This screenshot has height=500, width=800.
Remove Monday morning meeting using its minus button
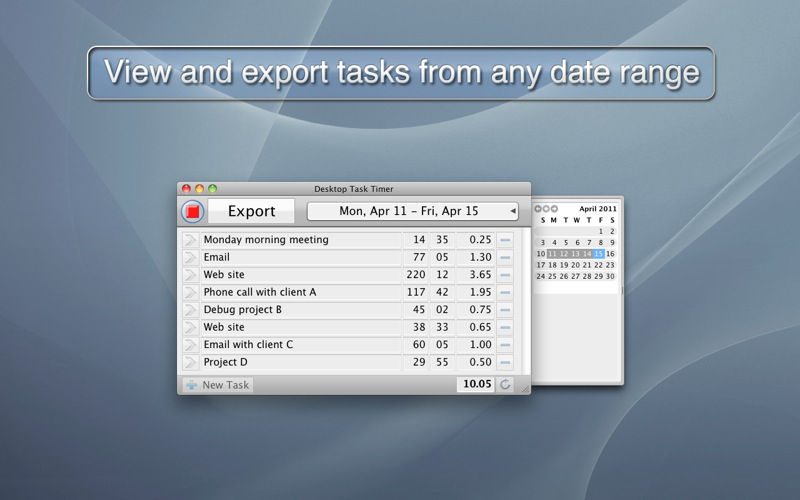tap(505, 240)
